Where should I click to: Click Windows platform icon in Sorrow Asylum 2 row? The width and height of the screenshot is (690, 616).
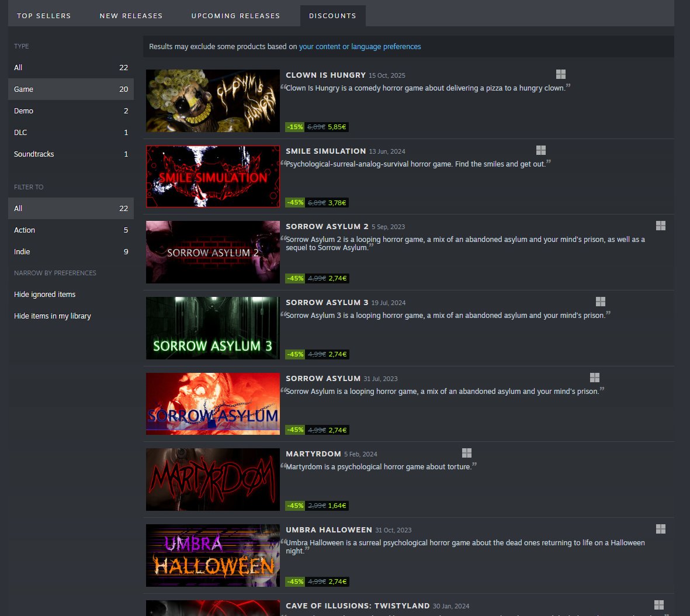click(661, 226)
